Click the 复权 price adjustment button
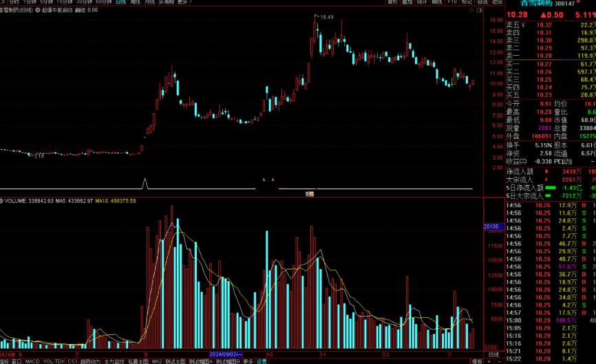The height and width of the screenshot is (364, 596). [x=393, y=2]
